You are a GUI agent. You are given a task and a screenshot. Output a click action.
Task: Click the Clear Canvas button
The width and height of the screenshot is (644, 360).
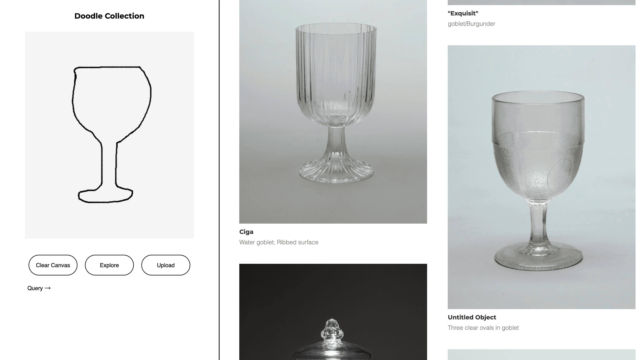point(53,265)
